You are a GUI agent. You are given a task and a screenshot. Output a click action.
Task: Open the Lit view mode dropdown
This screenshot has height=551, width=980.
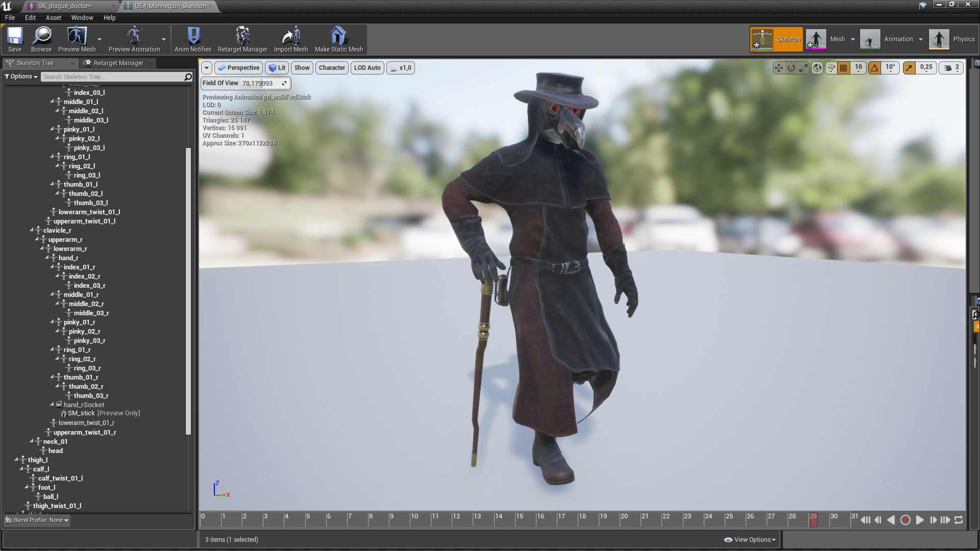click(277, 68)
